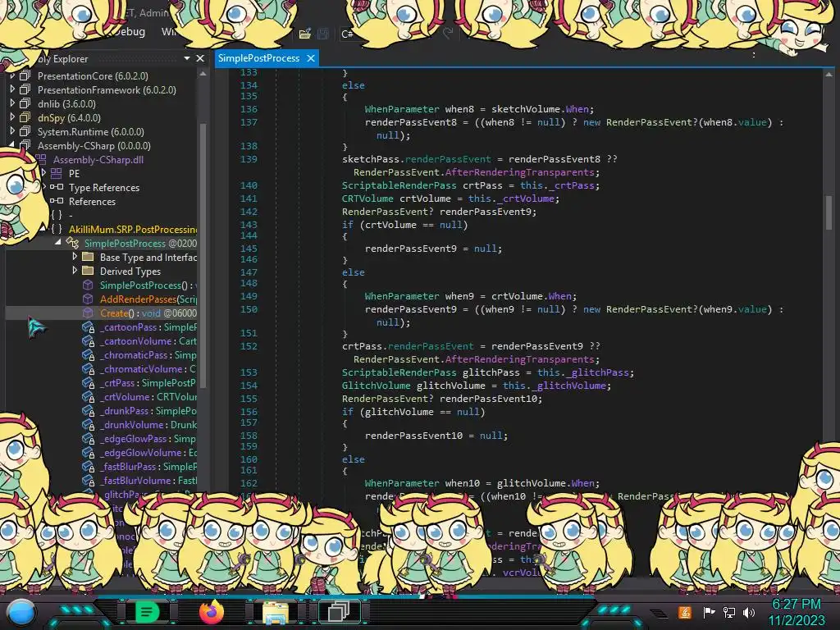
Task: Click the dnSpy assembly icon
Action: [25, 117]
